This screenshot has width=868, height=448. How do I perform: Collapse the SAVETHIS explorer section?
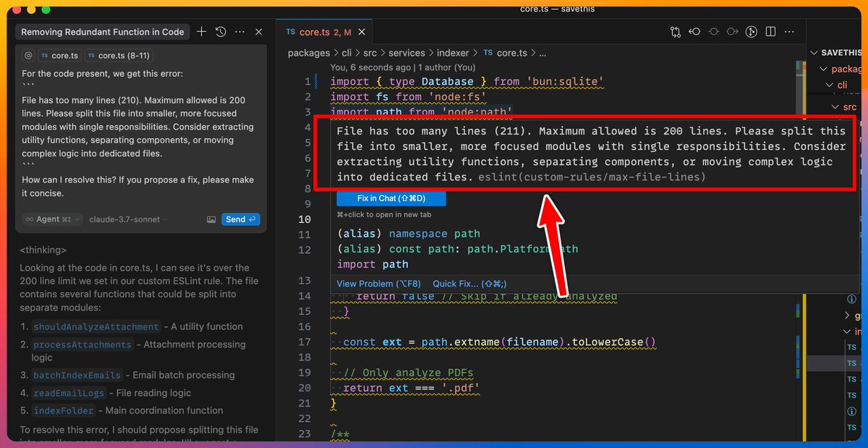pyautogui.click(x=839, y=53)
